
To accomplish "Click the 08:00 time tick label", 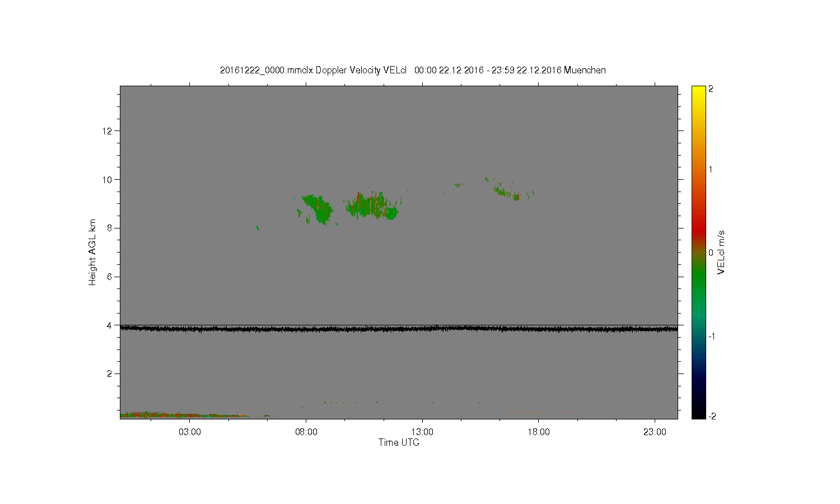I will click(x=306, y=432).
